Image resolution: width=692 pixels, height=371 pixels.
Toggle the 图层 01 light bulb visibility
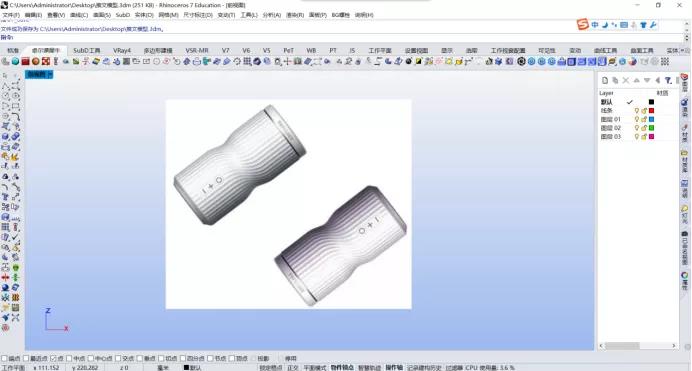point(636,119)
